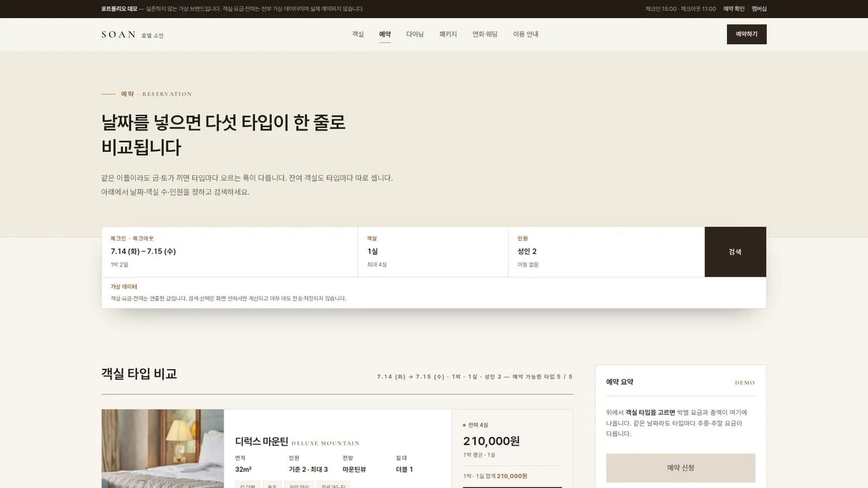Click the 더블 1 bed value
868x488 pixels.
(x=404, y=470)
